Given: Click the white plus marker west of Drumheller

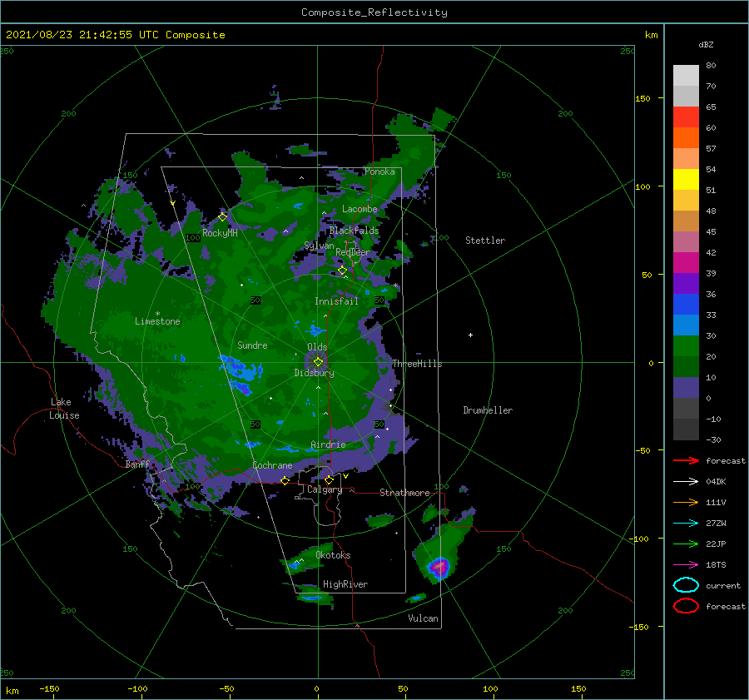Looking at the screenshot, I should 470,335.
